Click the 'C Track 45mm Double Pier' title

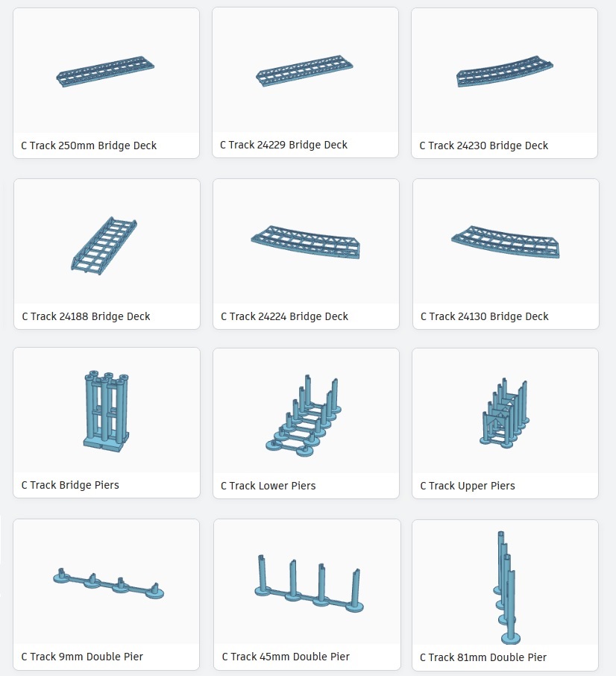[286, 657]
